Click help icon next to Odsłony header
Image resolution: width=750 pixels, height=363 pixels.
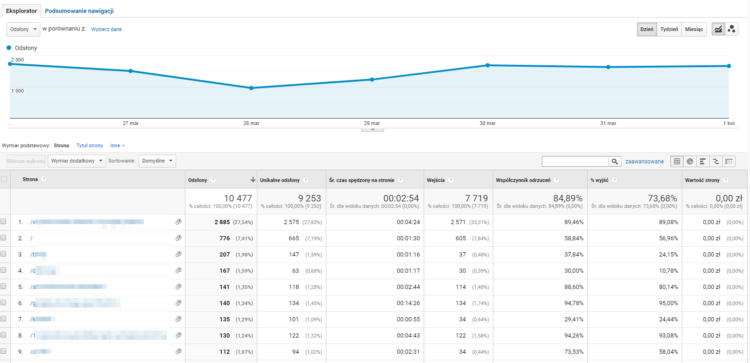coord(212,180)
